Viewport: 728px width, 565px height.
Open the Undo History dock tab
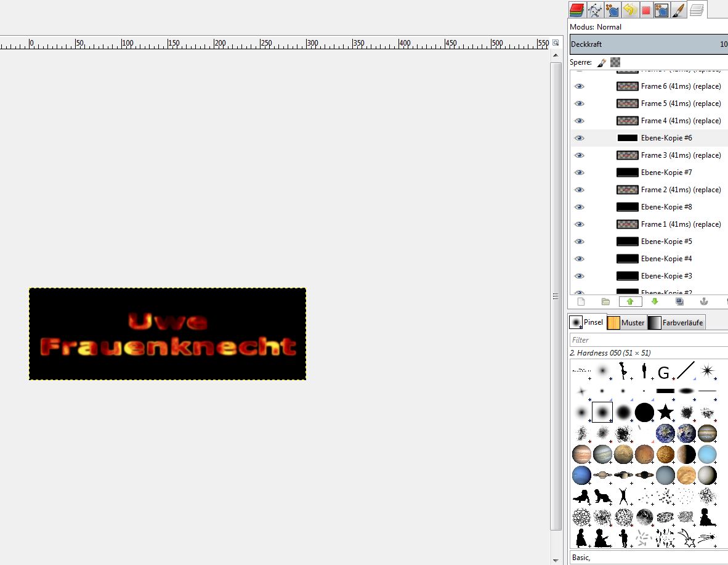point(628,10)
